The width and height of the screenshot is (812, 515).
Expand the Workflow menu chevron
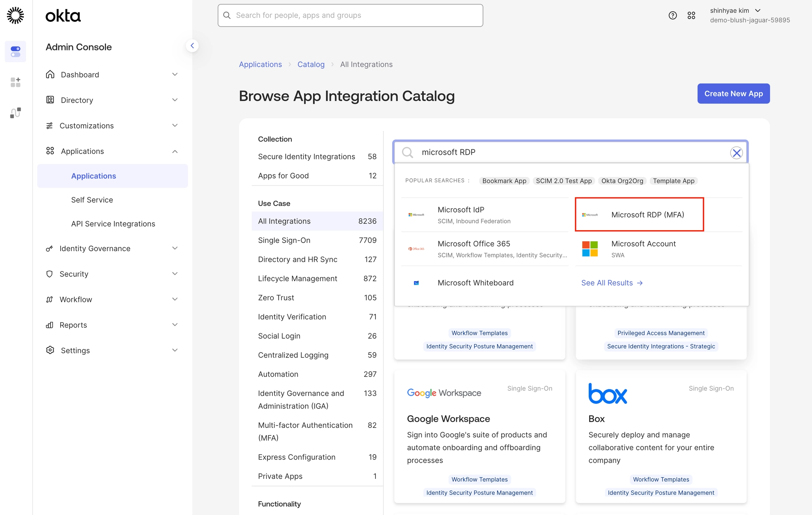point(175,299)
